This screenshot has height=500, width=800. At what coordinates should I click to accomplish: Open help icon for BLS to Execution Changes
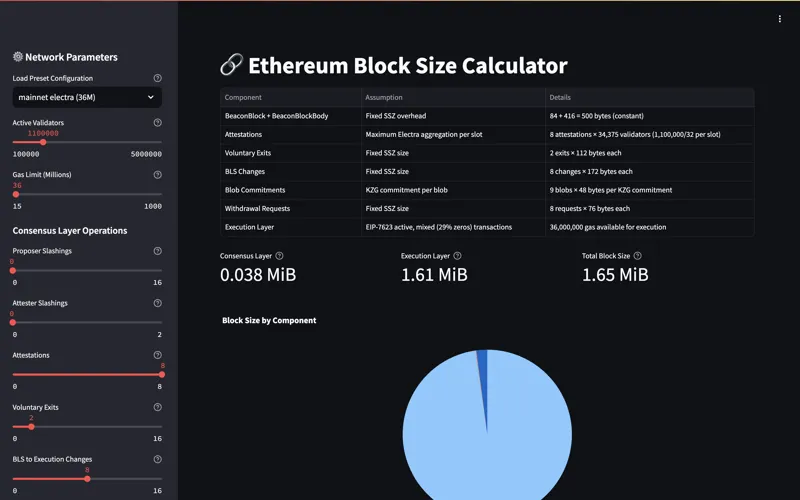coord(158,459)
